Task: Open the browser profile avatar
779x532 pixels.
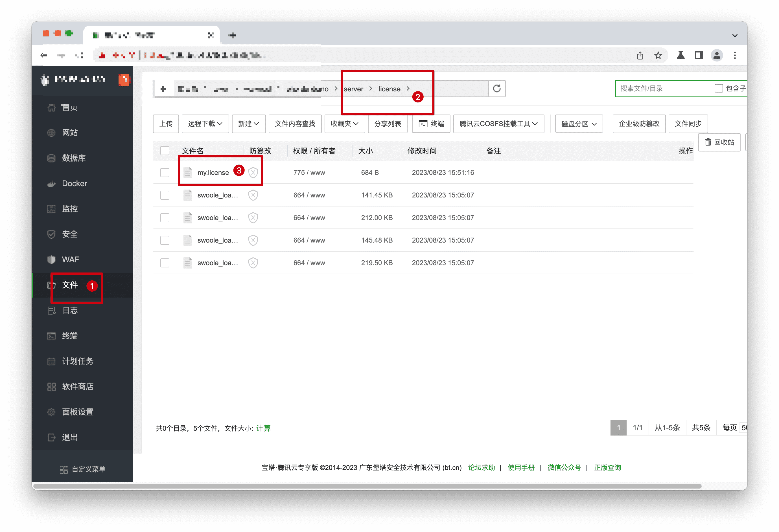Action: click(717, 55)
